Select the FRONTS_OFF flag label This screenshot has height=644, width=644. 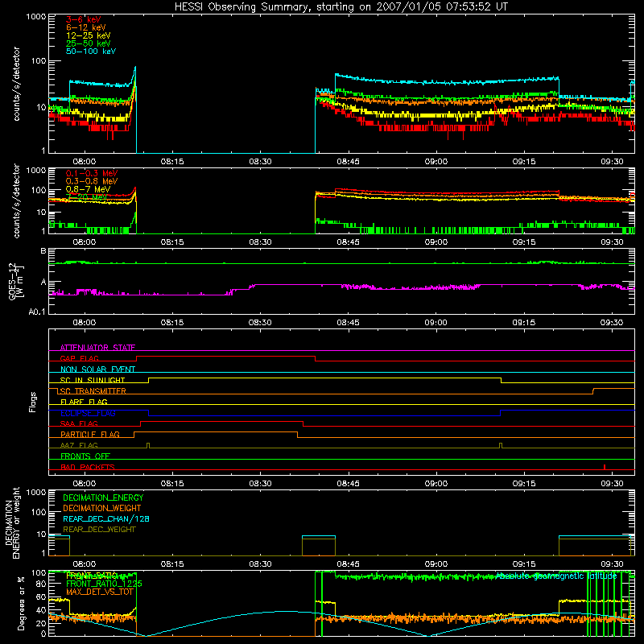tap(85, 456)
